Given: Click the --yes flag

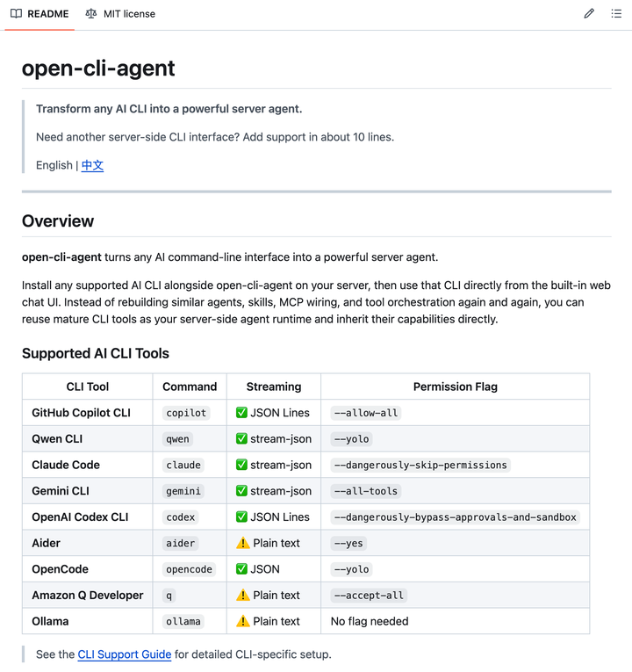Looking at the screenshot, I should tap(348, 543).
